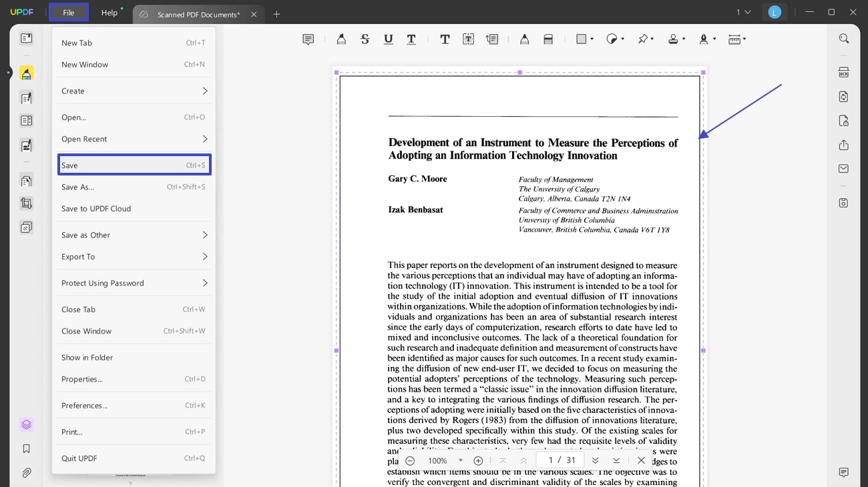This screenshot has width=868, height=487.
Task: Start OCR recognition from the right sidebar
Action: pyautogui.click(x=843, y=72)
